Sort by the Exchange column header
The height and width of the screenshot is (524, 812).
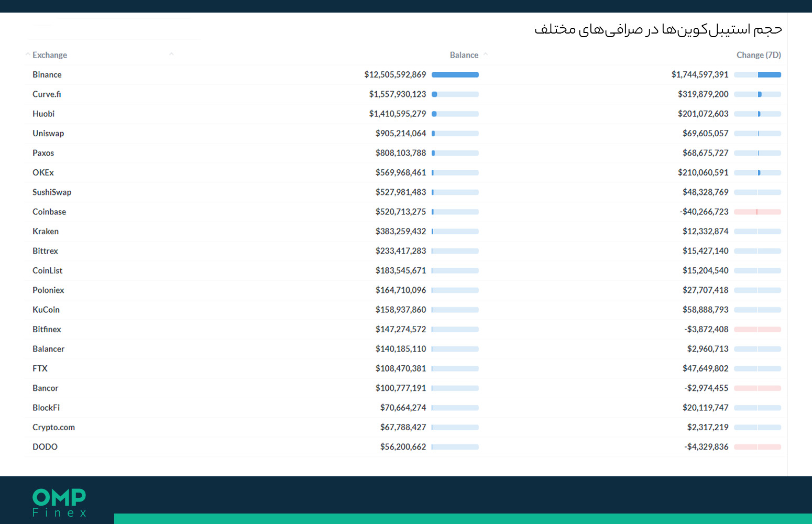point(50,55)
